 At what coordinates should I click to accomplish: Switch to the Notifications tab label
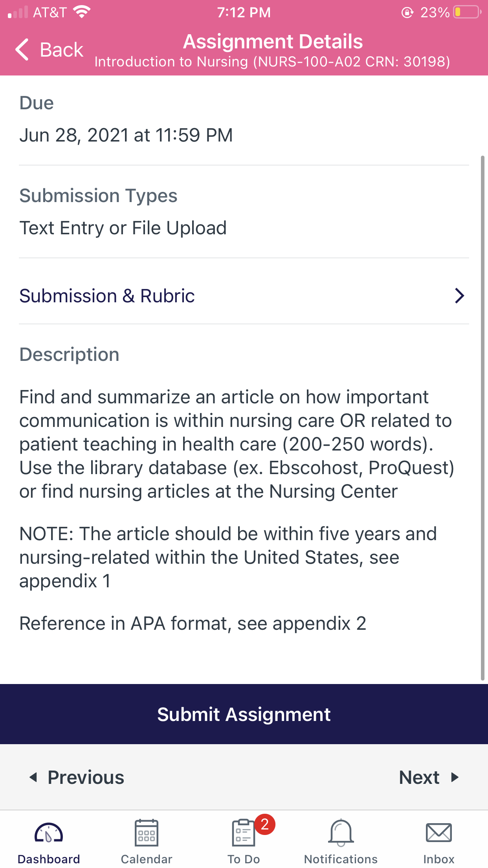click(341, 859)
